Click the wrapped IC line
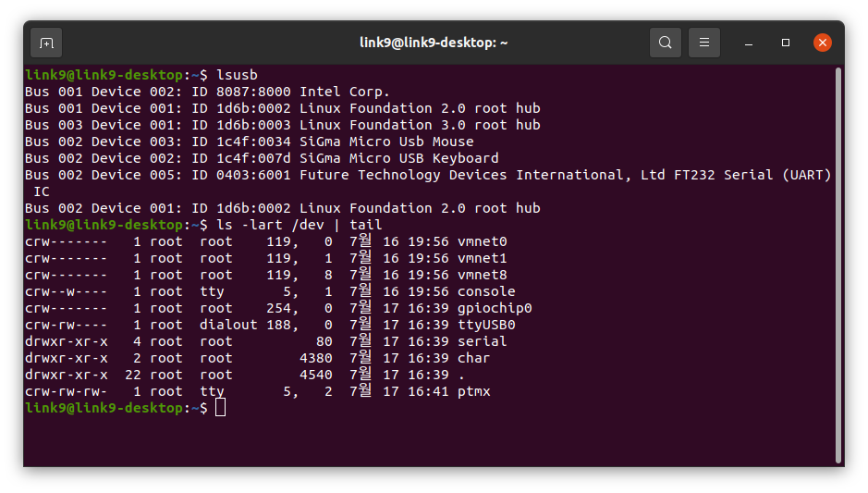The height and width of the screenshot is (493, 868). tap(42, 191)
